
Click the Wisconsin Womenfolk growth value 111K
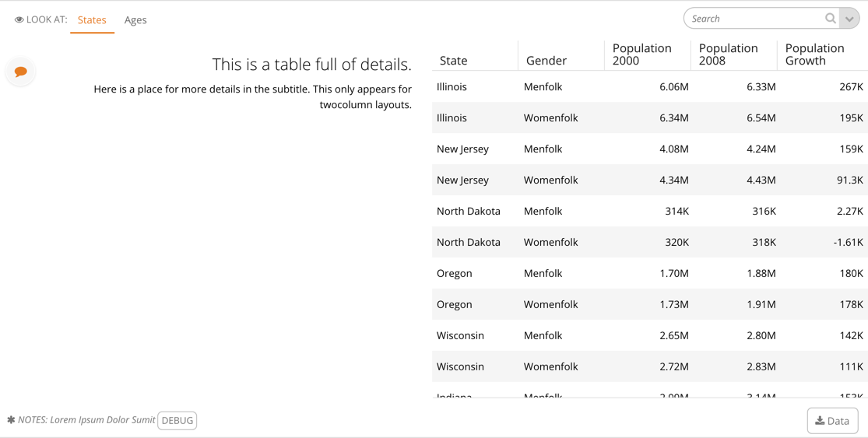click(x=851, y=366)
